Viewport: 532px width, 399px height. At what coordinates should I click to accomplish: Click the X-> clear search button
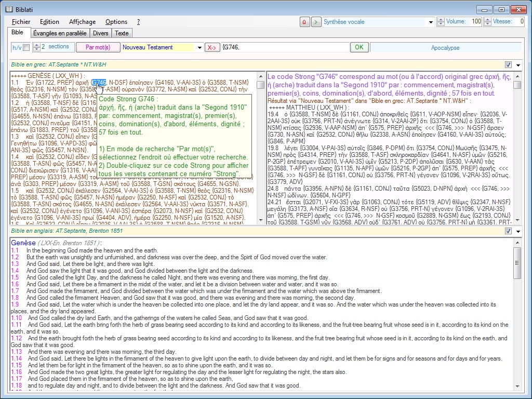(212, 47)
